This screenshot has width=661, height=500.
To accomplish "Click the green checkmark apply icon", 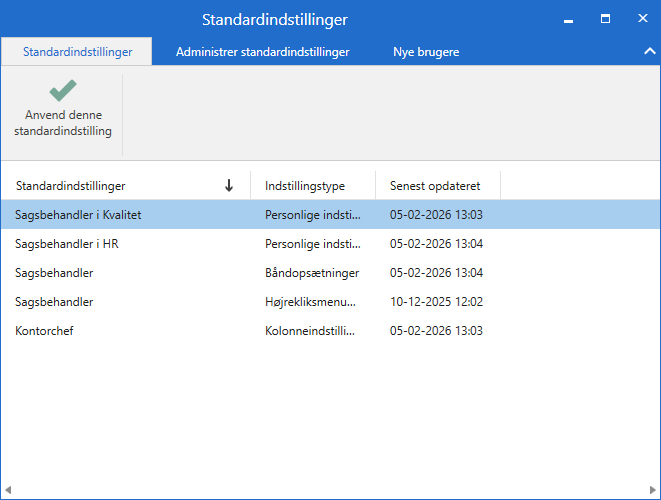I will pyautogui.click(x=63, y=90).
